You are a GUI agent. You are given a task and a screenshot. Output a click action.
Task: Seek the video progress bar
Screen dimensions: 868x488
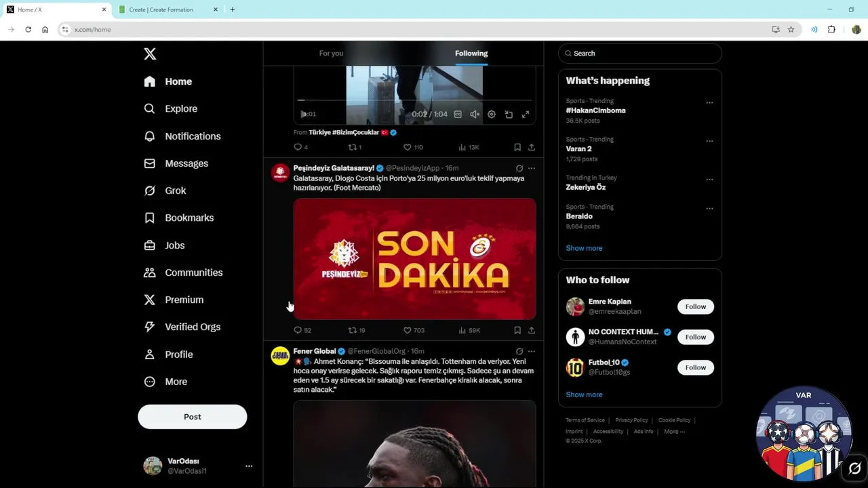[414, 100]
